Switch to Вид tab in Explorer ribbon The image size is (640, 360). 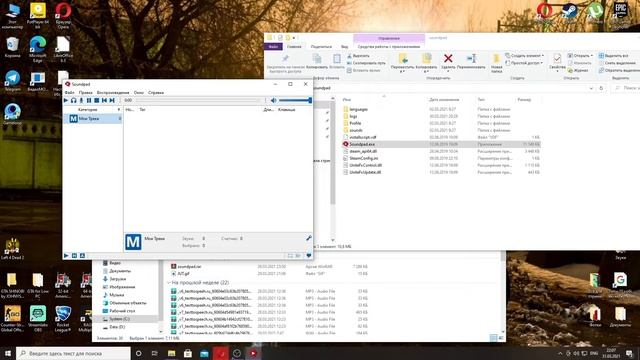[344, 47]
